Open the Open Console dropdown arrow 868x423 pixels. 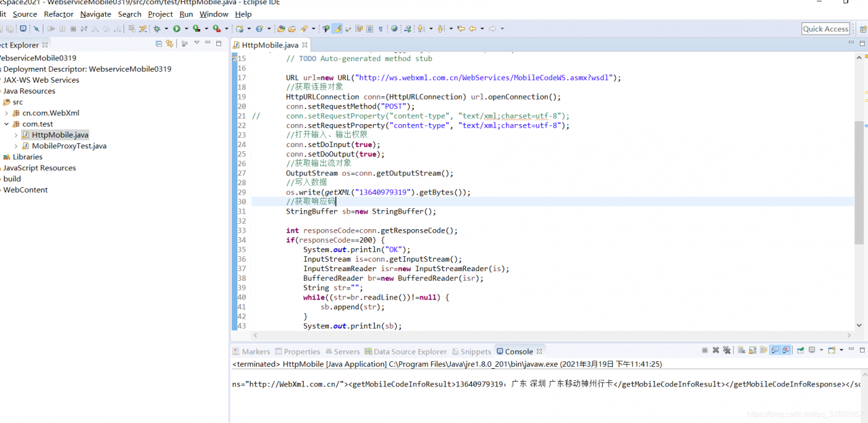842,350
